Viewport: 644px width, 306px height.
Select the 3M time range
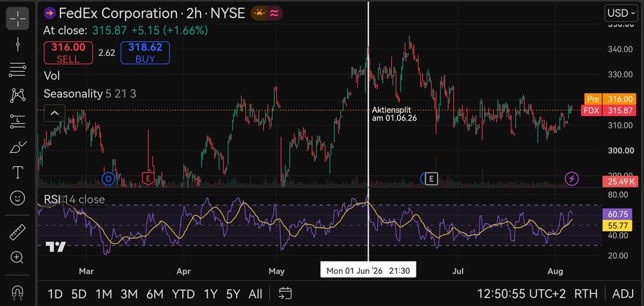pos(129,294)
